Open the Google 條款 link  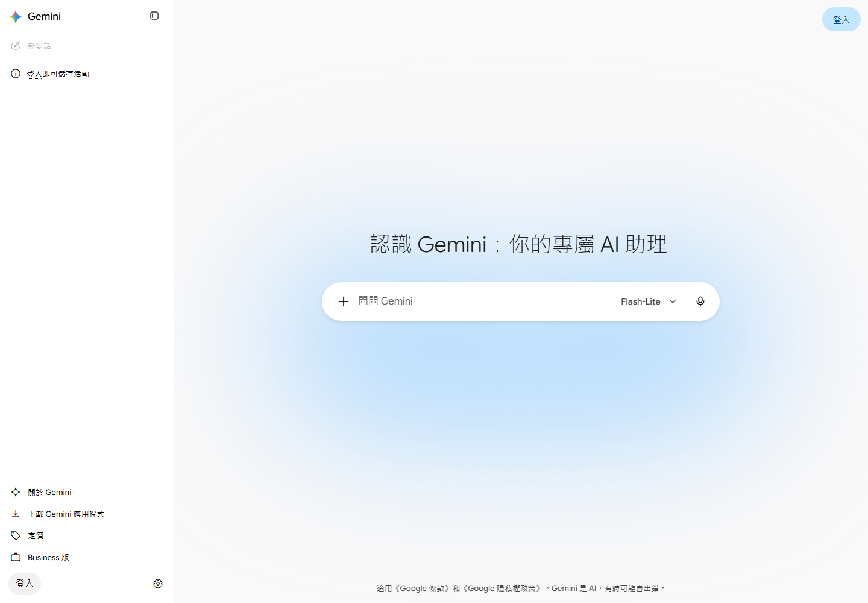(422, 588)
